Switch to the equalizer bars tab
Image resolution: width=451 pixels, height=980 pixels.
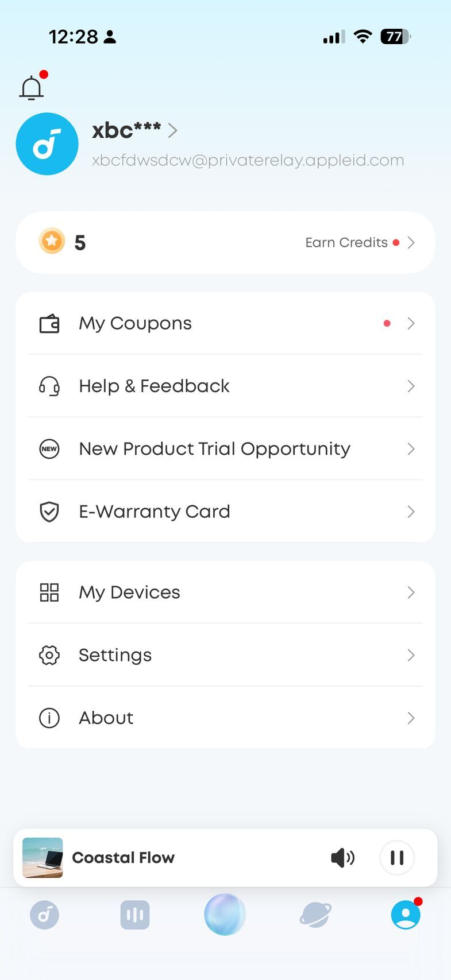coord(135,915)
